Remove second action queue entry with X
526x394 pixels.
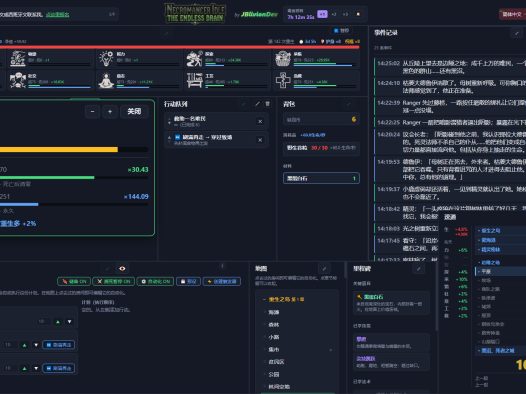tap(260, 140)
